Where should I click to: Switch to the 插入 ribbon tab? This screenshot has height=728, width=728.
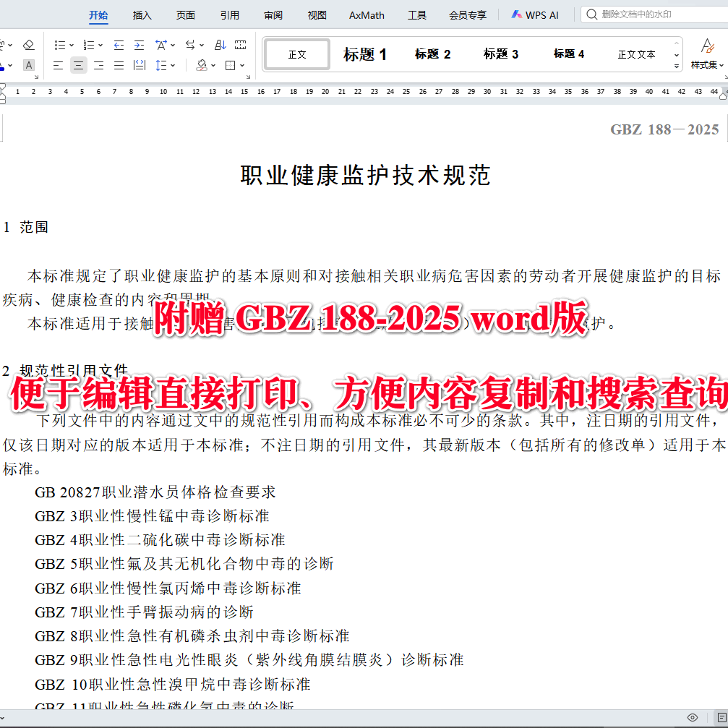coord(142,14)
